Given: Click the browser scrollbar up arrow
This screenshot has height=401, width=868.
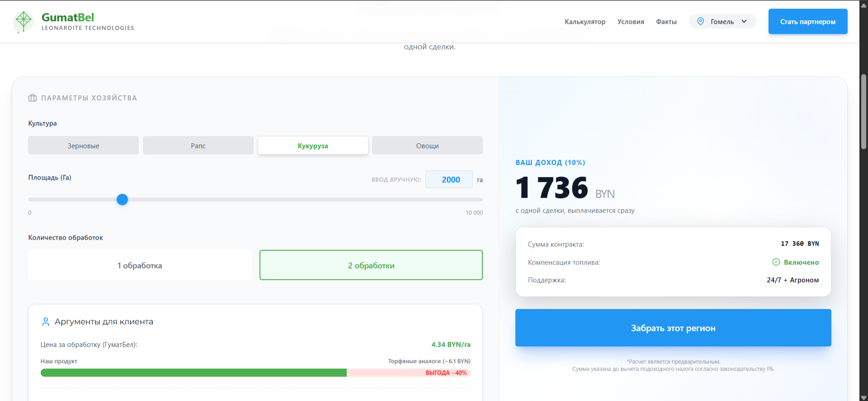Looking at the screenshot, I should (x=863, y=5).
